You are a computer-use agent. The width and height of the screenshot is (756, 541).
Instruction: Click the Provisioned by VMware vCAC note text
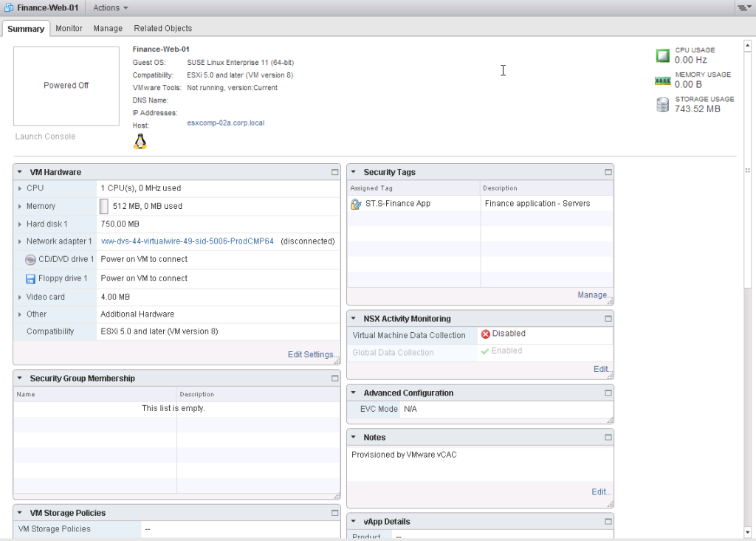click(x=404, y=455)
